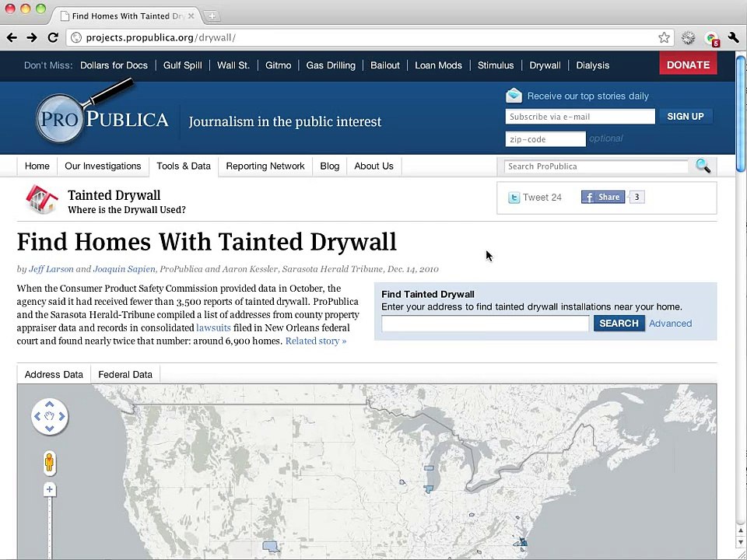Click the envelope icon beside top stories
The height and width of the screenshot is (560, 747).
click(514, 96)
